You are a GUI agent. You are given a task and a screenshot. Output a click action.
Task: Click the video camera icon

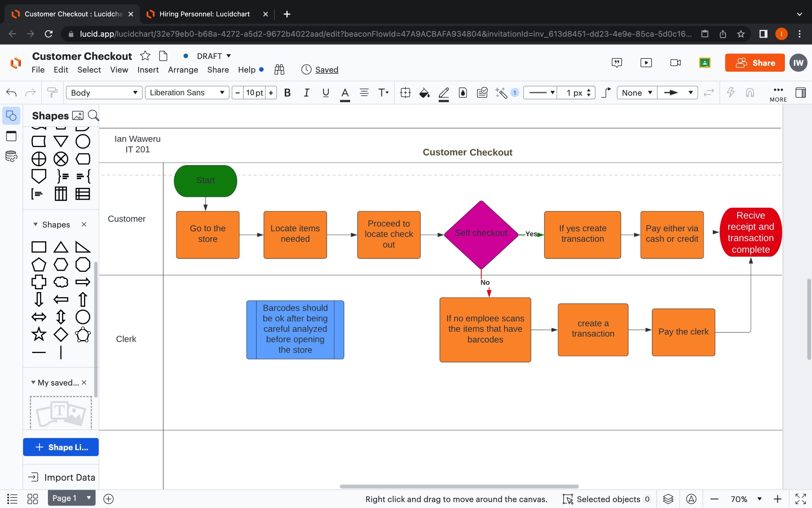click(675, 63)
